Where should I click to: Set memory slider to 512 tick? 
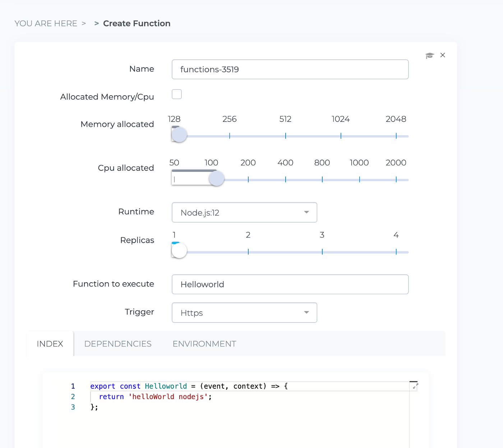point(286,136)
